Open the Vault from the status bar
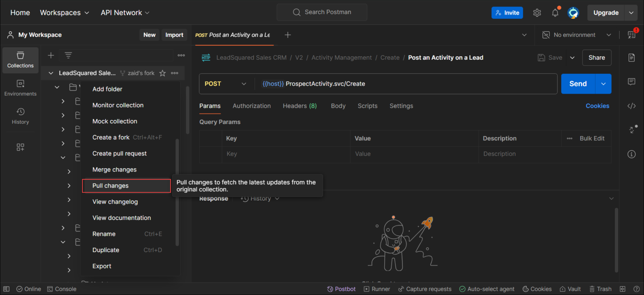Screen dimensions: 644x295 click(x=570, y=289)
